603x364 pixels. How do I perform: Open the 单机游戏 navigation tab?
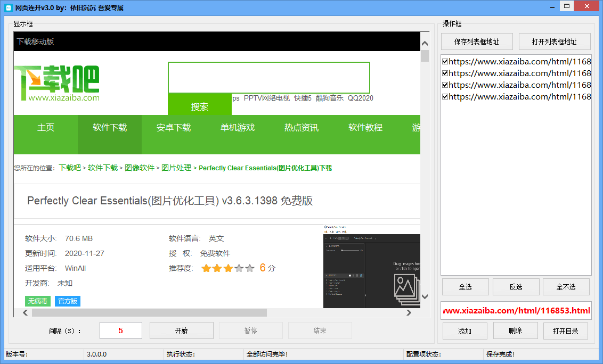tap(237, 128)
